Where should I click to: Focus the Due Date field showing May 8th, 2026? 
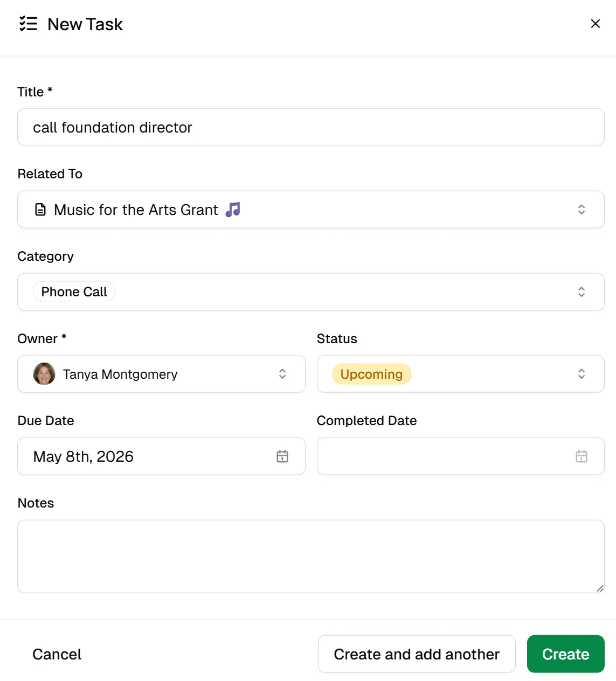tap(161, 456)
